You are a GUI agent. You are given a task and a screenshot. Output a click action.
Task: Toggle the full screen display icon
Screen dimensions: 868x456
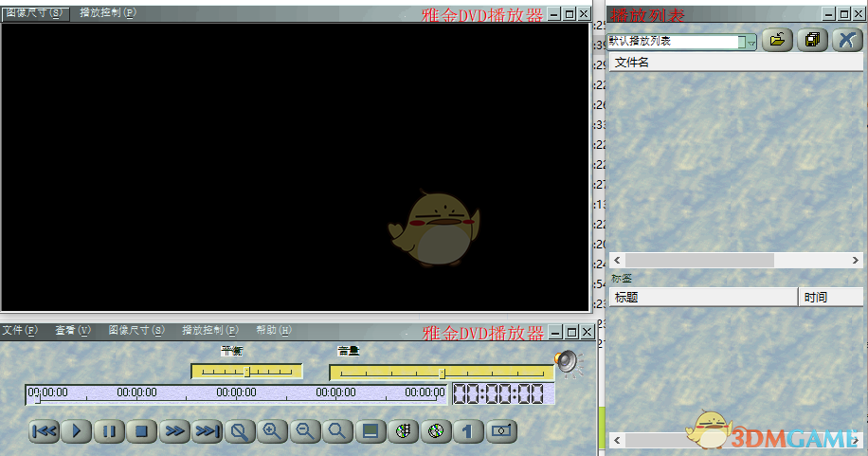pyautogui.click(x=371, y=431)
